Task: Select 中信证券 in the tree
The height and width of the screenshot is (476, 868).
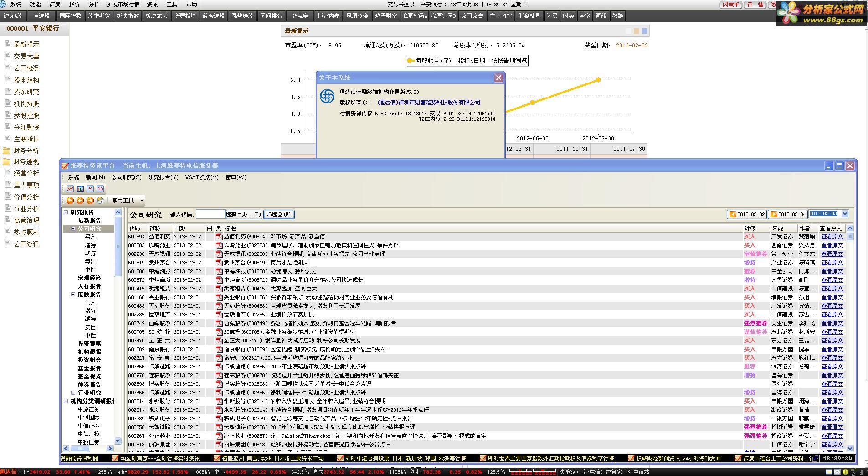Action: (88, 426)
